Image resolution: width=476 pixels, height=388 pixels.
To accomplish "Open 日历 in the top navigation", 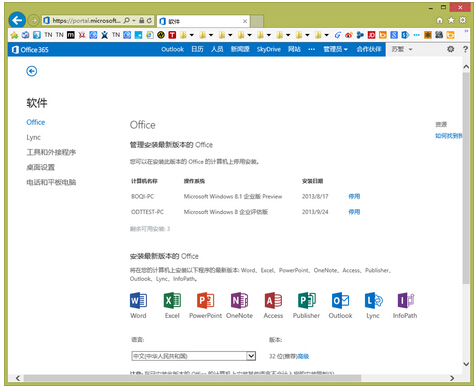I will pos(197,49).
